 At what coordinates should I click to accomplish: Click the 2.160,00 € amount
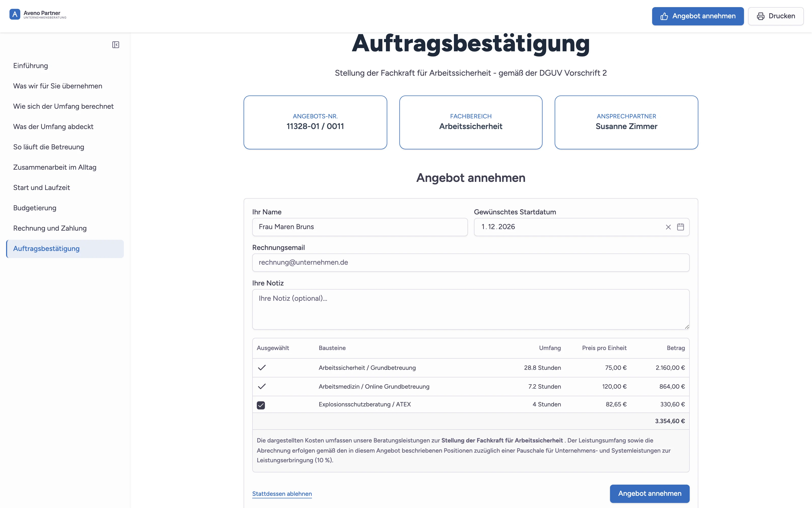pos(670,368)
